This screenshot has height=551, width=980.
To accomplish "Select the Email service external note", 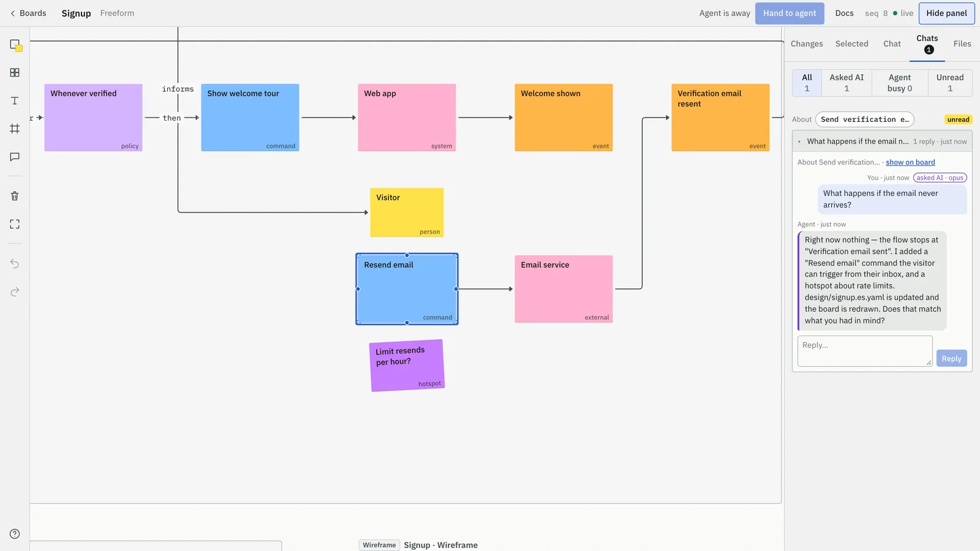I will (563, 289).
